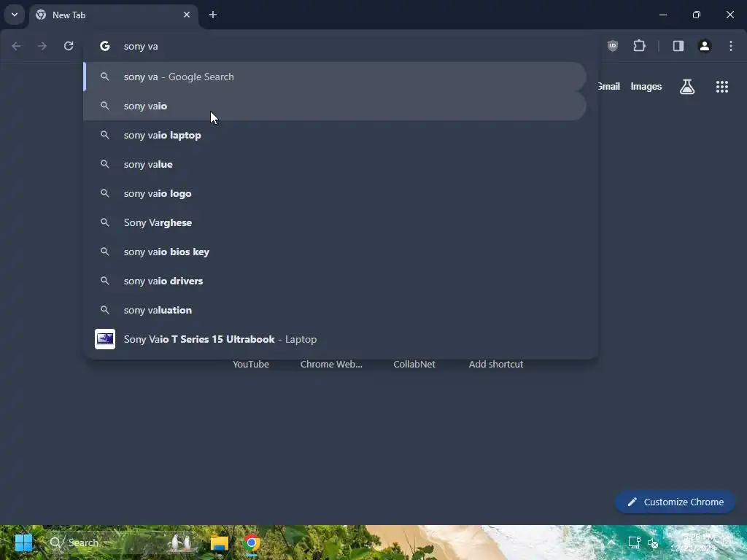
Task: Open a new tab with plus button
Action: [x=213, y=15]
